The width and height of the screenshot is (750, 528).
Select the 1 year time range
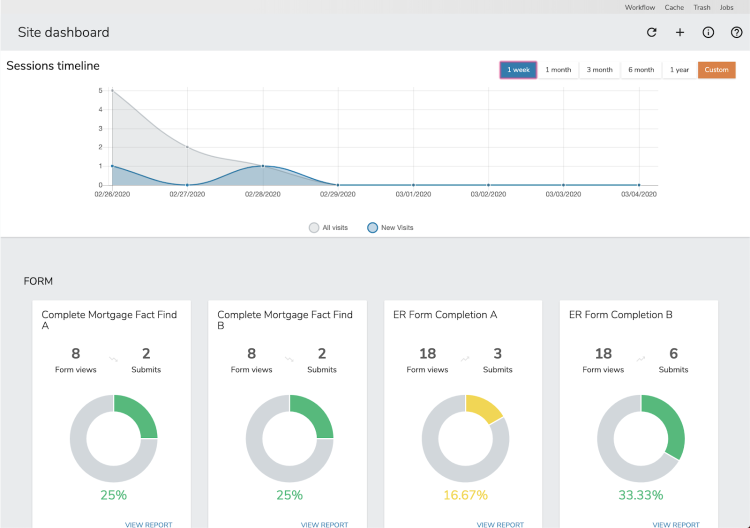coord(679,70)
